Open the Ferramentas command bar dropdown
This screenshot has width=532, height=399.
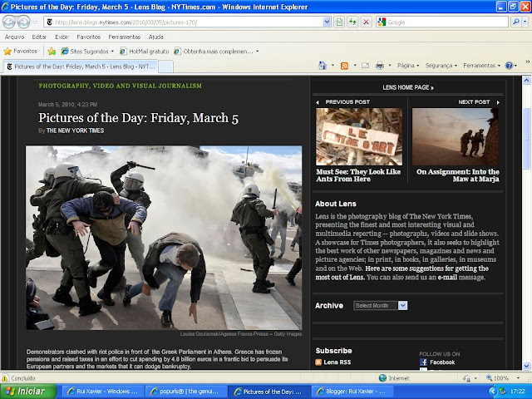(x=481, y=66)
